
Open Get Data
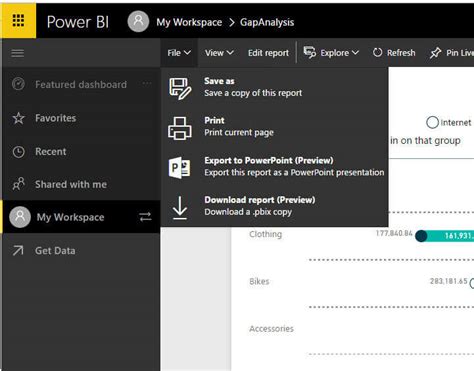(x=55, y=251)
